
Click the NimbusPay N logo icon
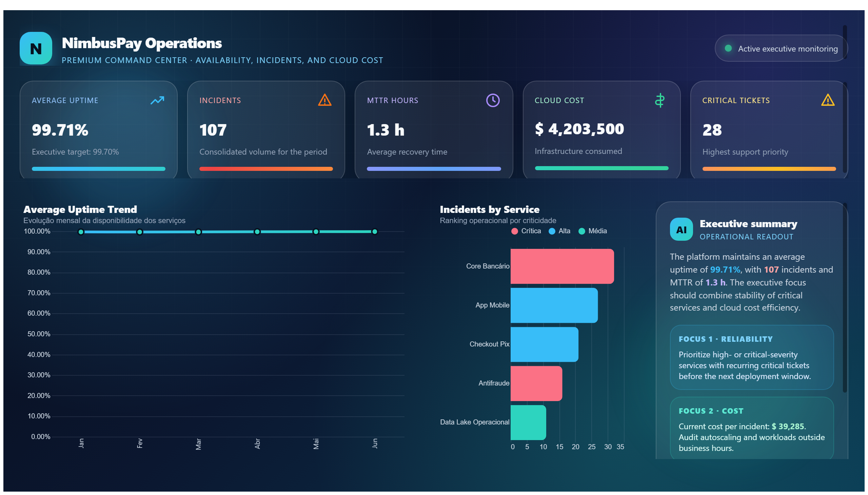[x=36, y=48]
